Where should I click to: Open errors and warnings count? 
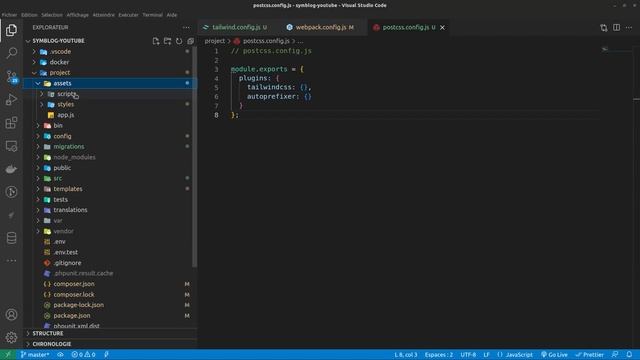[83, 355]
